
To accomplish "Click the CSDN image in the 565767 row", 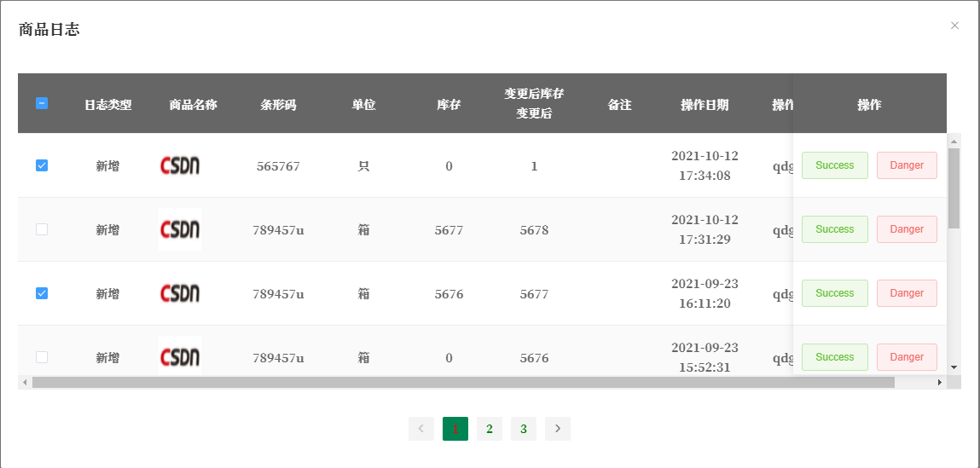I will pyautogui.click(x=180, y=165).
